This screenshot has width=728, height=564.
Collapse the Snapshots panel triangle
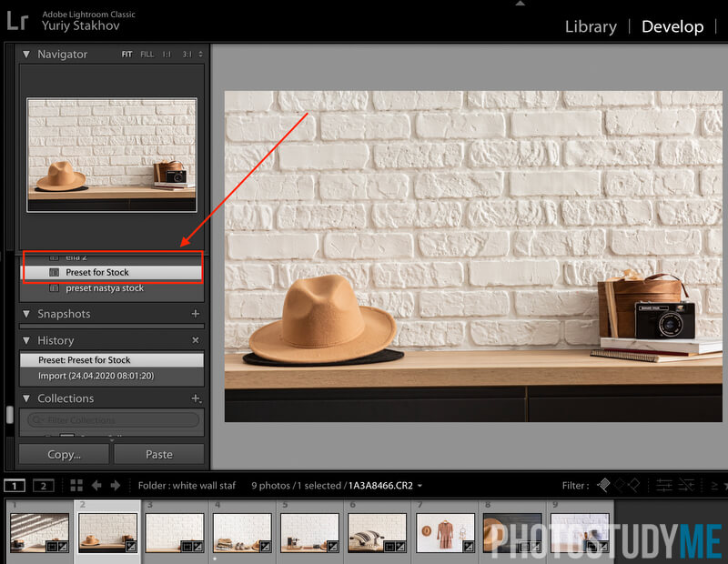26,314
